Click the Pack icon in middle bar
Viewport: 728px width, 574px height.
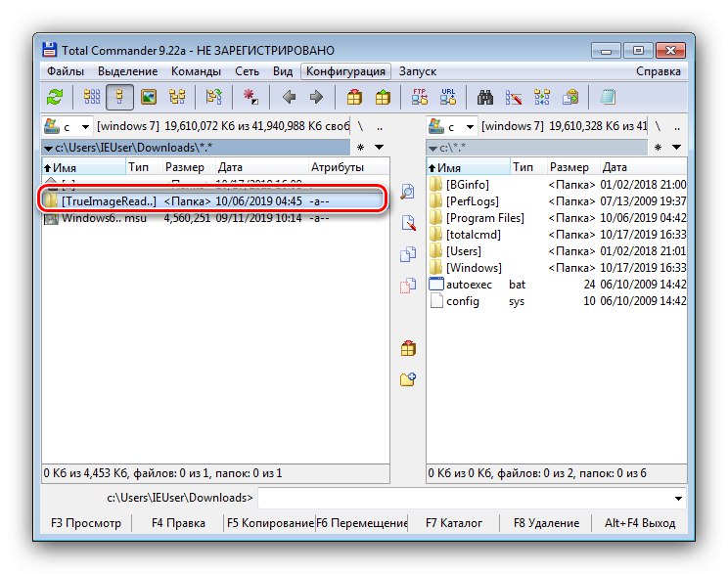pyautogui.click(x=408, y=348)
